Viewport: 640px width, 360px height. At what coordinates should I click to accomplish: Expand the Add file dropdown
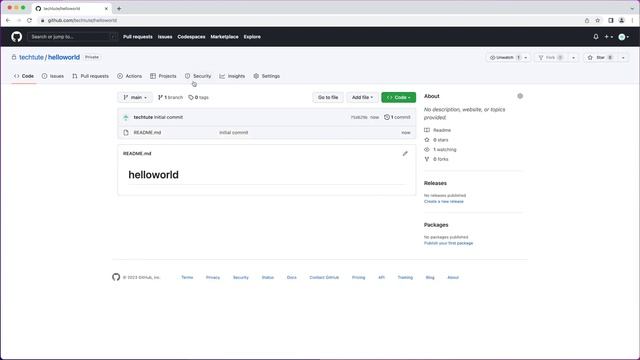362,98
